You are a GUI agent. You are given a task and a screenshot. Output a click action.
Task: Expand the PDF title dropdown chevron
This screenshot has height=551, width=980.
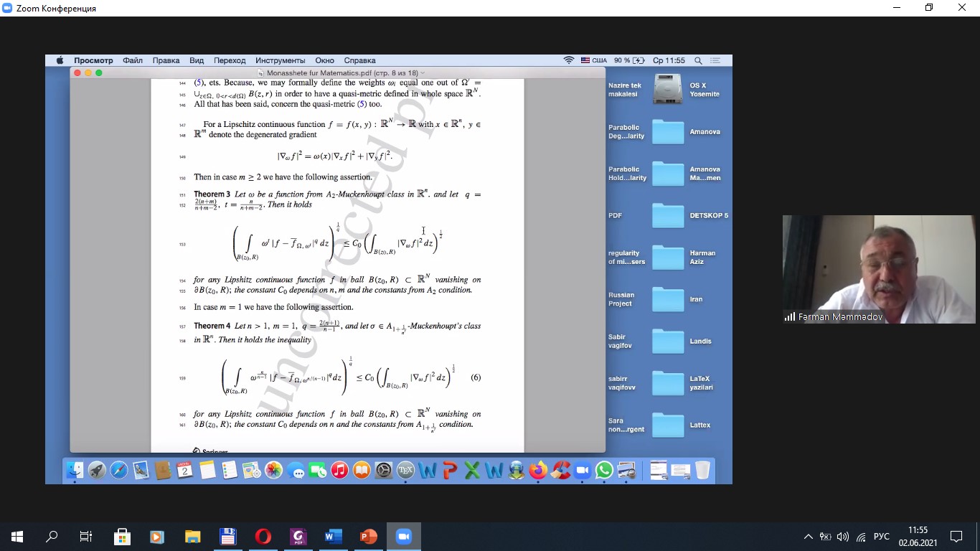[423, 73]
